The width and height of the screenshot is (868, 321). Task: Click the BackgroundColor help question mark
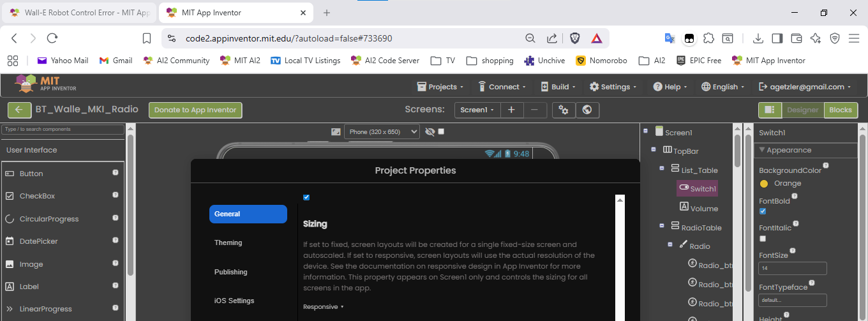point(826,166)
